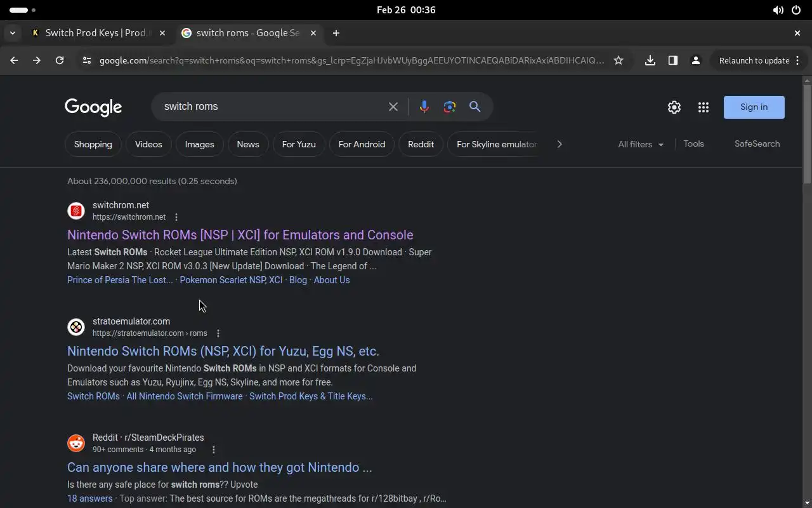The height and width of the screenshot is (508, 812).
Task: Bookmark this page with the star icon
Action: 619,60
